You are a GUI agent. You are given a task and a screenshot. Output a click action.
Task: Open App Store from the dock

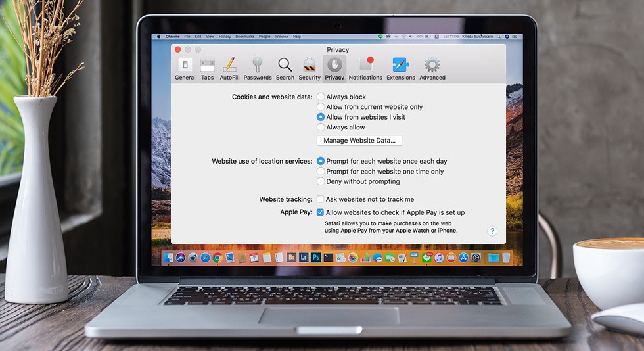464,258
